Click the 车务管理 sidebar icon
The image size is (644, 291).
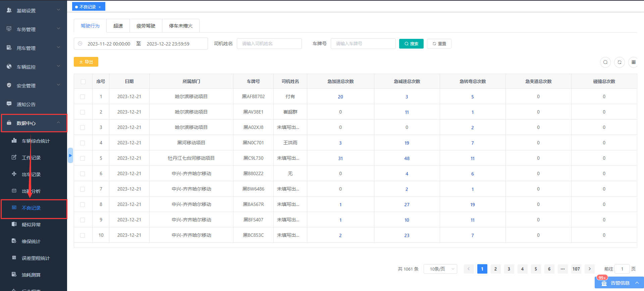9,29
